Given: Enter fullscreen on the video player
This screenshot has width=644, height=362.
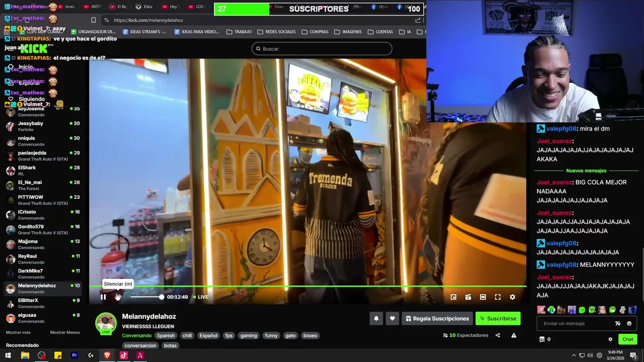Looking at the screenshot, I should pos(498,297).
